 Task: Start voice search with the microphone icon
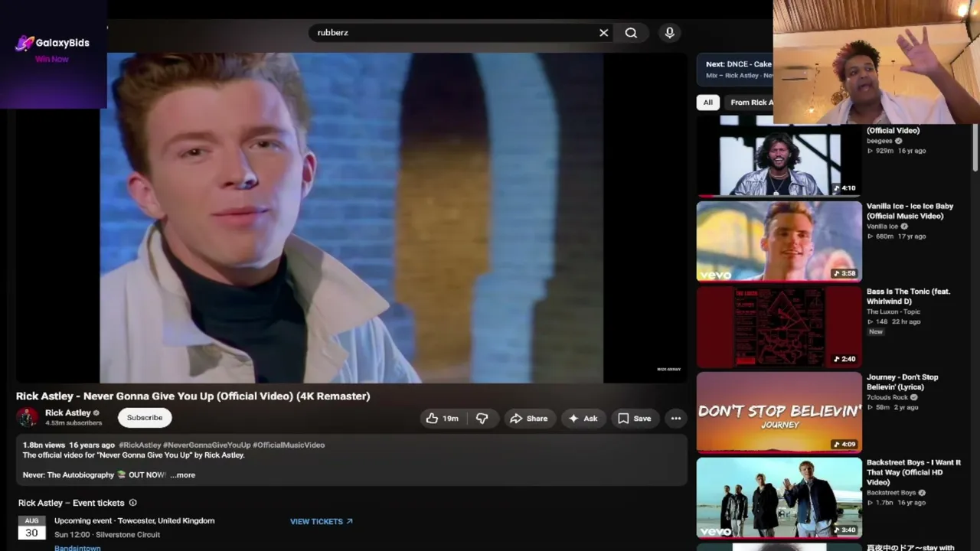[670, 33]
